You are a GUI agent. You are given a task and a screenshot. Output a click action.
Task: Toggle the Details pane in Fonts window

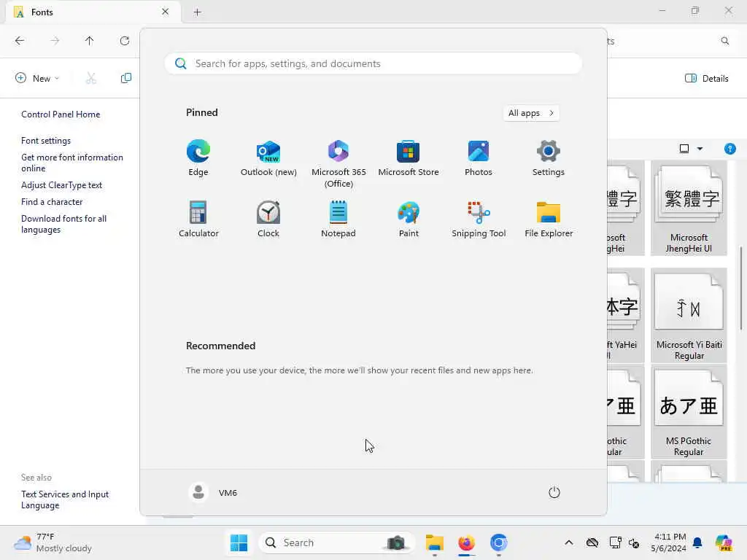point(706,78)
